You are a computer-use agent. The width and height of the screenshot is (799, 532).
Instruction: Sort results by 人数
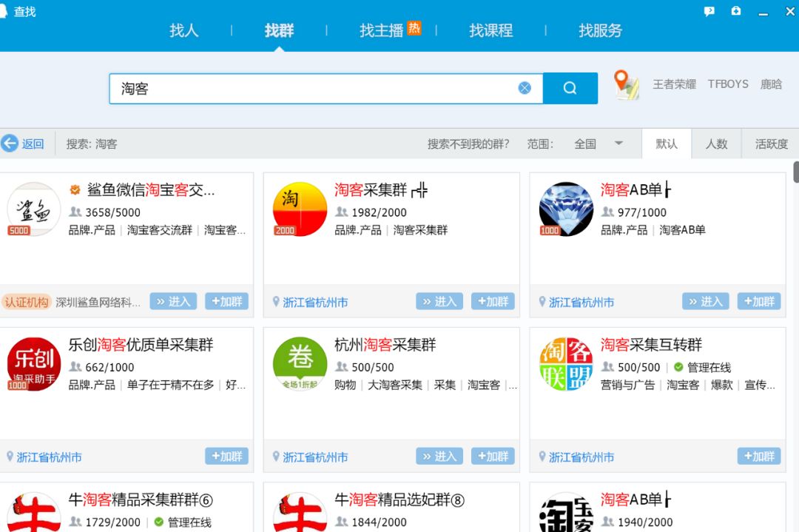pos(716,144)
